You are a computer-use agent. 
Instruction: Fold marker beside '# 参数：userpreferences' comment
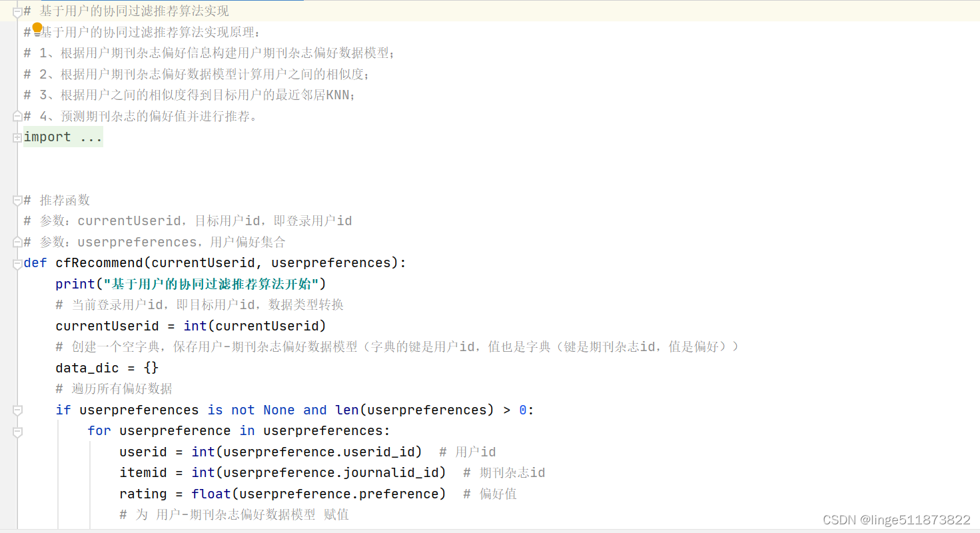pos(17,242)
